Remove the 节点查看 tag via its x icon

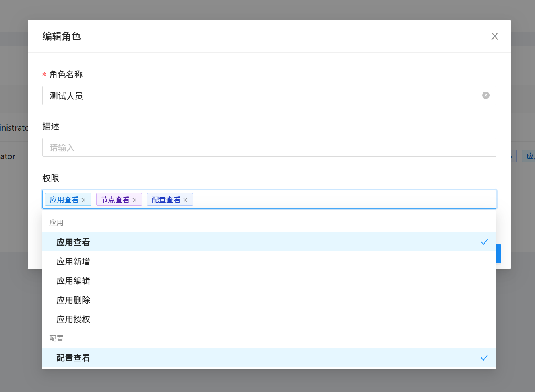(134, 200)
